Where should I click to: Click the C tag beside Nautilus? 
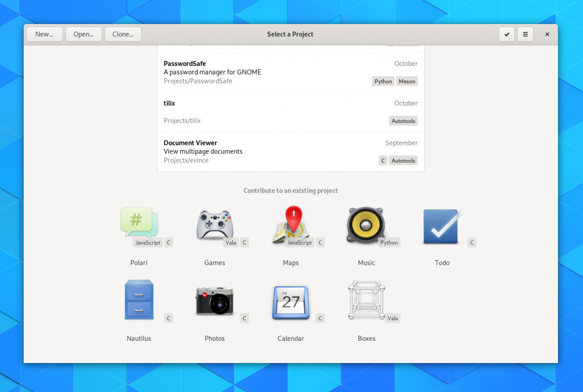click(x=169, y=318)
